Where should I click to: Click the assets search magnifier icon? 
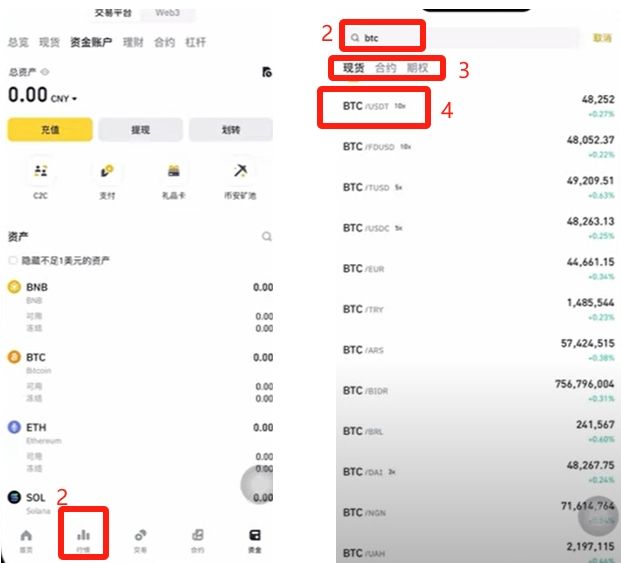pos(266,237)
